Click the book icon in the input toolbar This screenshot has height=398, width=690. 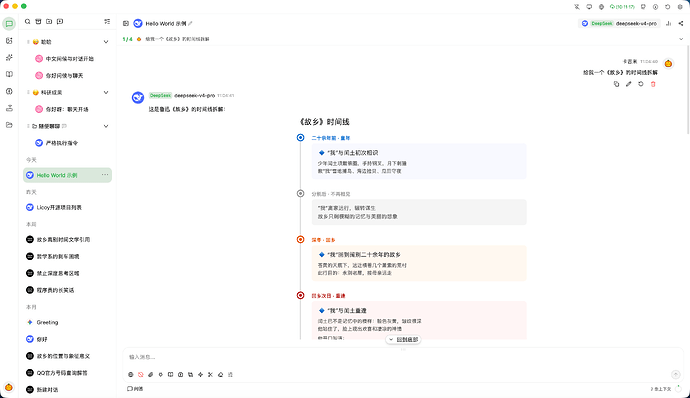170,375
